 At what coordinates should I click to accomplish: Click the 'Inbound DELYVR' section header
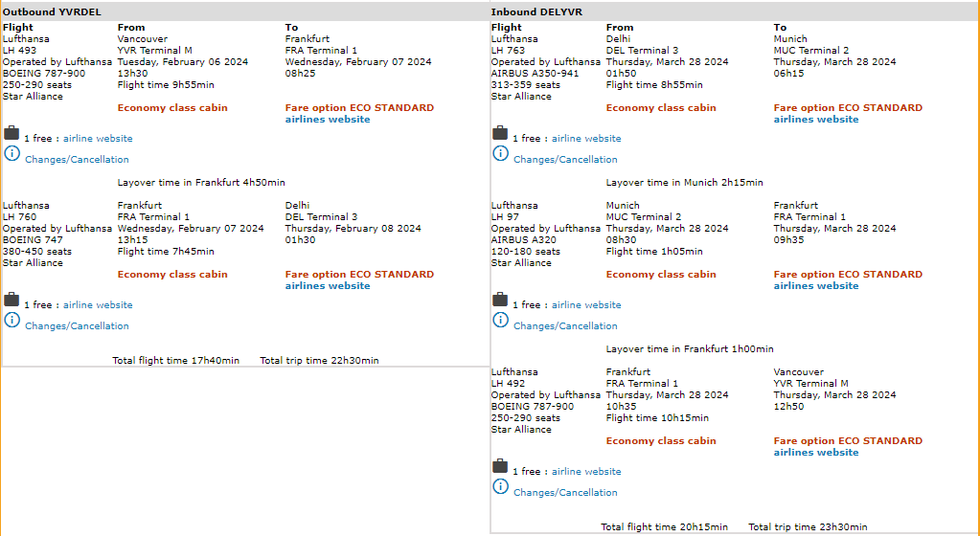(x=535, y=11)
